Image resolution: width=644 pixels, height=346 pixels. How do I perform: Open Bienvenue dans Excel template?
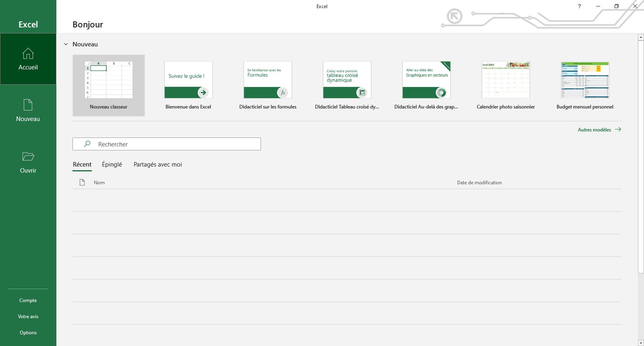[x=188, y=85]
